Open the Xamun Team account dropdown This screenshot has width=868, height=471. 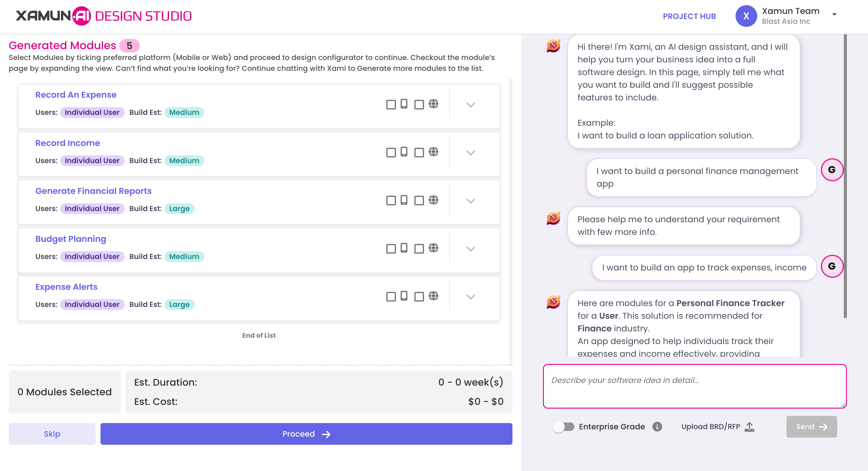pos(834,14)
